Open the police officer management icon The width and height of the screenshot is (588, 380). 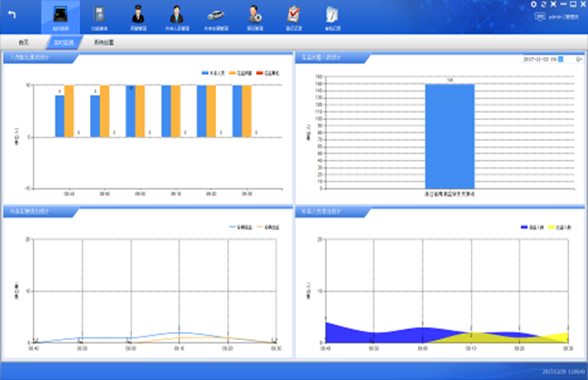(x=136, y=14)
